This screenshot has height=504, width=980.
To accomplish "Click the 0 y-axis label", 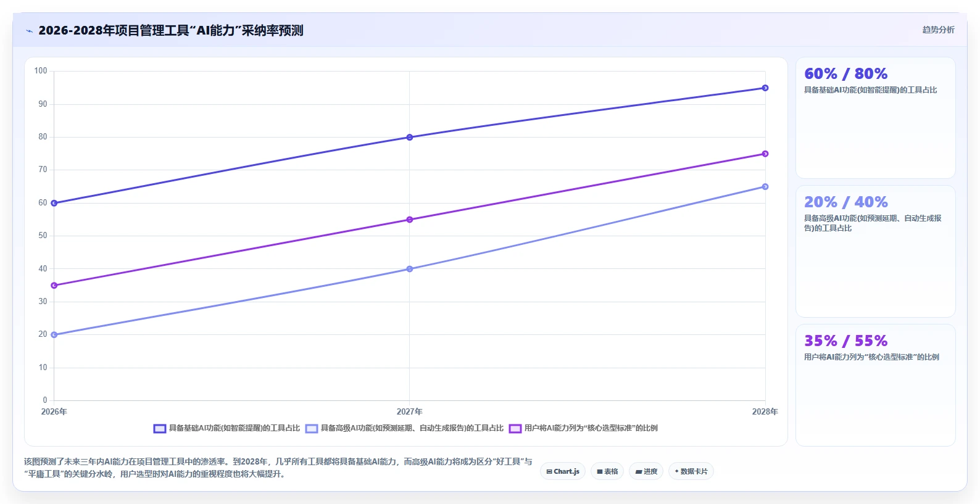I will point(45,400).
